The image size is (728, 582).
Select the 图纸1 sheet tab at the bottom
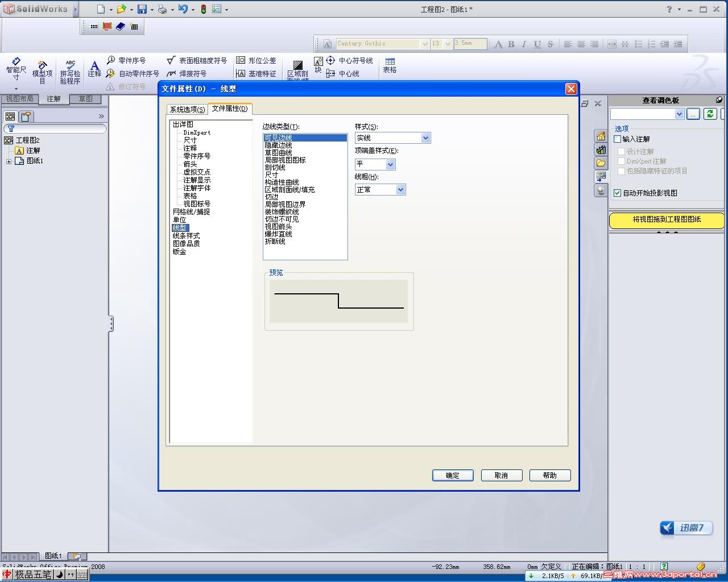click(x=53, y=556)
